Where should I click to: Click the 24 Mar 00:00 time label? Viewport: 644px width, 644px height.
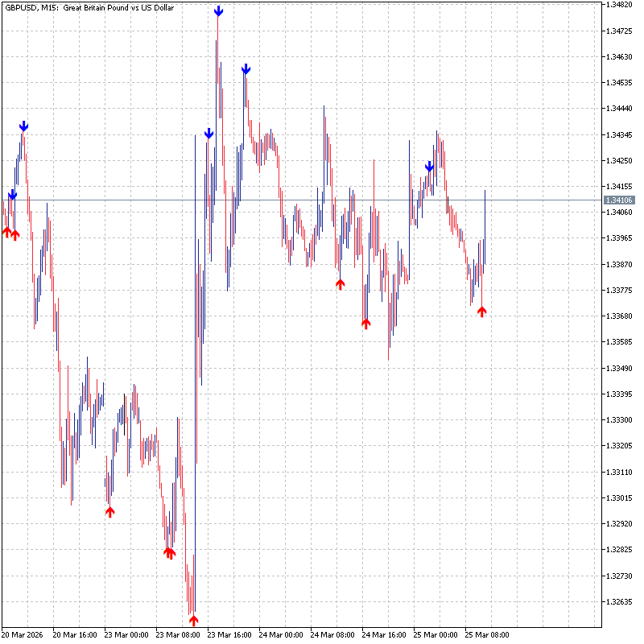(x=281, y=634)
